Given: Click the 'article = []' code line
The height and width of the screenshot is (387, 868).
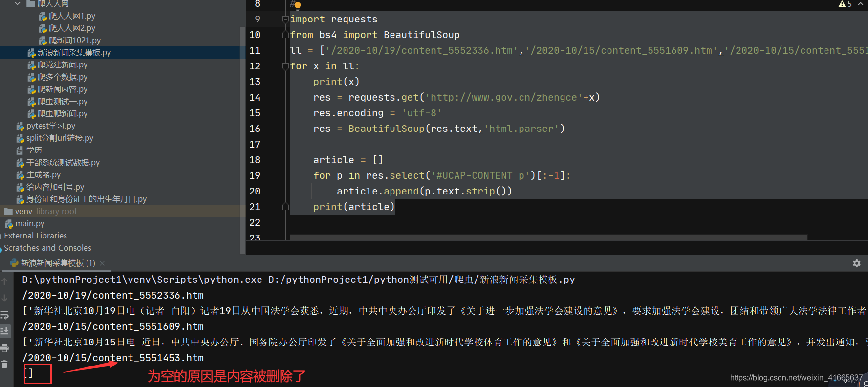Looking at the screenshot, I should 348,160.
